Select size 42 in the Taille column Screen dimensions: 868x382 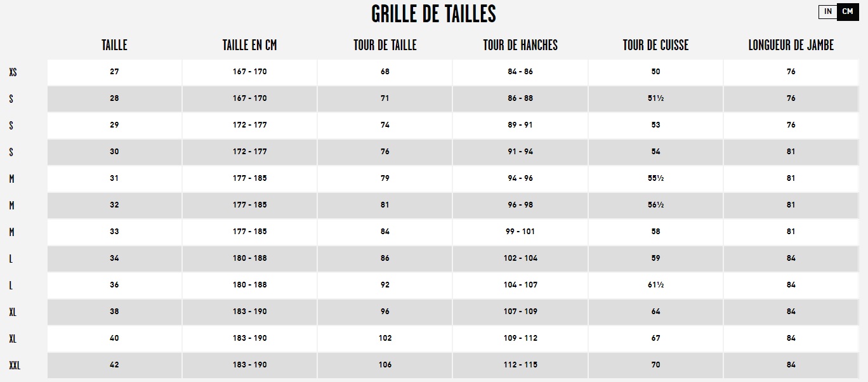tap(114, 365)
